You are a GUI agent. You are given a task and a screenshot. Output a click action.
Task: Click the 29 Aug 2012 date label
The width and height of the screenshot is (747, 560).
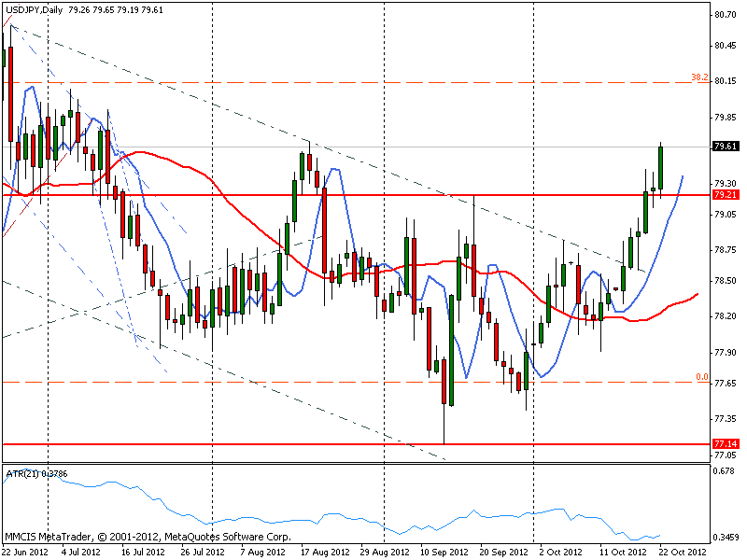385,552
